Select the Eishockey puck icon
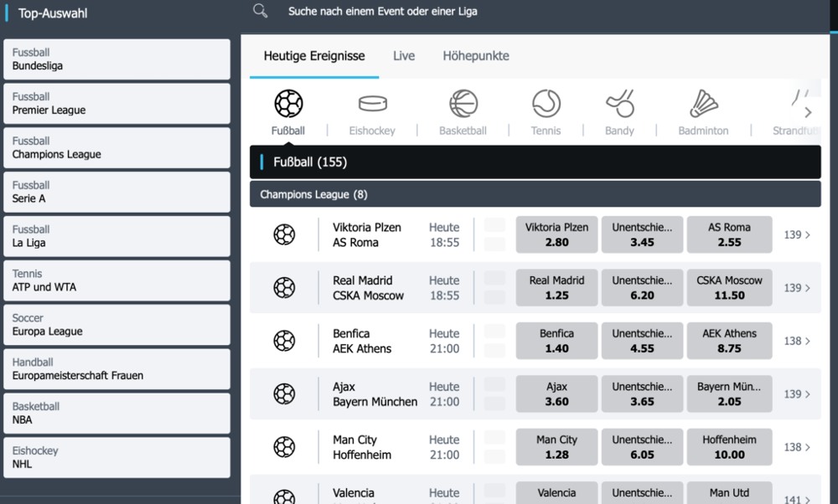 tap(373, 104)
